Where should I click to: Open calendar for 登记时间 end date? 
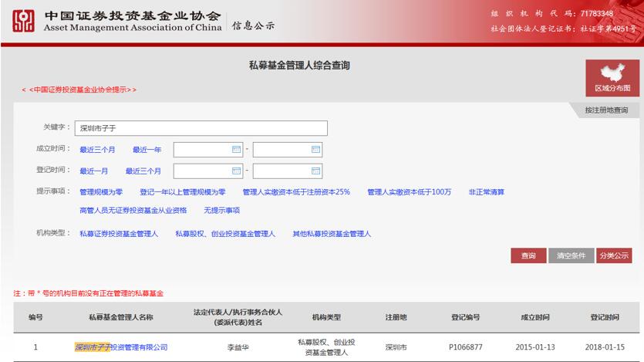click(315, 171)
